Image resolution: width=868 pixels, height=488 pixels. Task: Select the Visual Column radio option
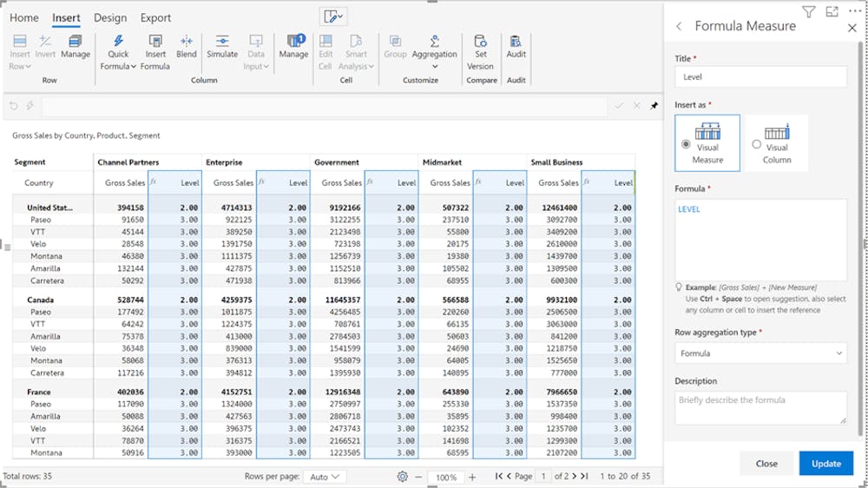(756, 144)
